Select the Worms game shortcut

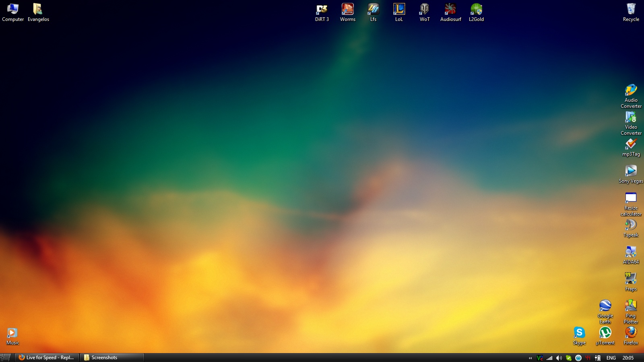(348, 12)
